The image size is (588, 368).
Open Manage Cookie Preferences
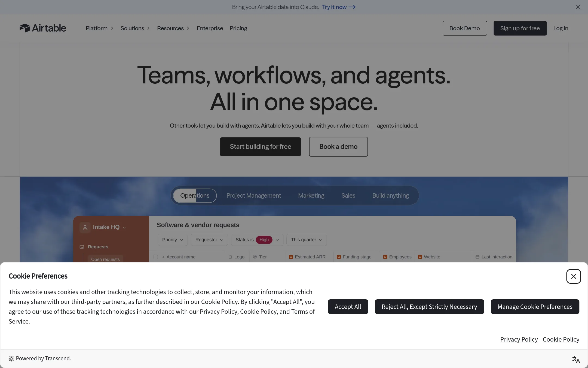pos(535,307)
